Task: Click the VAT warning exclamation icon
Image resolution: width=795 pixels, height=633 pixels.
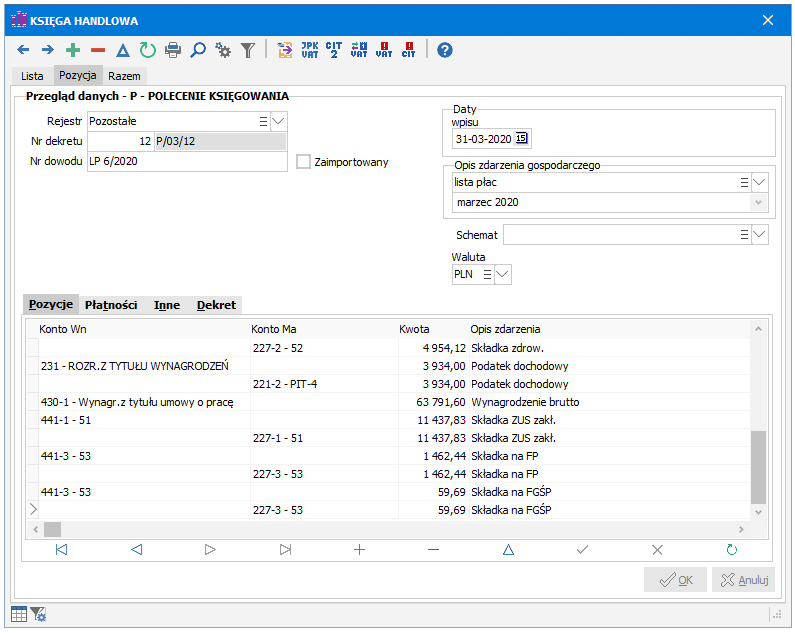Action: click(x=384, y=50)
